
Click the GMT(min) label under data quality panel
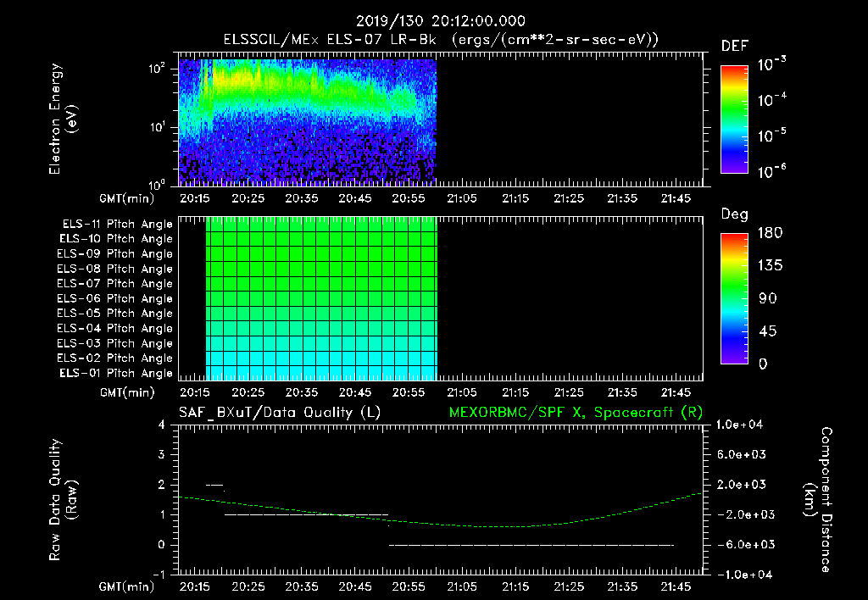point(127,586)
